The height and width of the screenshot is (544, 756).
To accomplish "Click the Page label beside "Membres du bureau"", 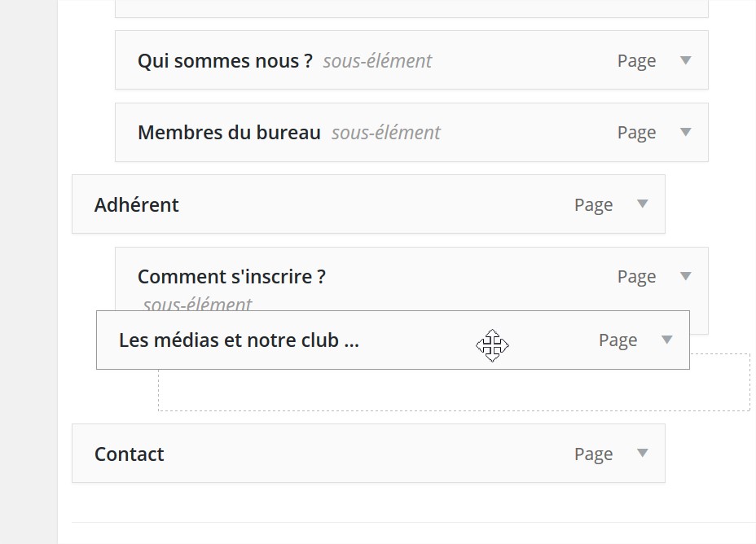I will 636,133.
